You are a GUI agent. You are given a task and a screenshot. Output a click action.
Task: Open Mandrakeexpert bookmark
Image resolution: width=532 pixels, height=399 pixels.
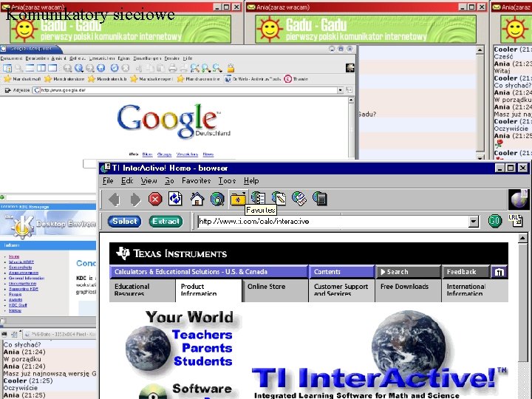pyautogui.click(x=151, y=79)
